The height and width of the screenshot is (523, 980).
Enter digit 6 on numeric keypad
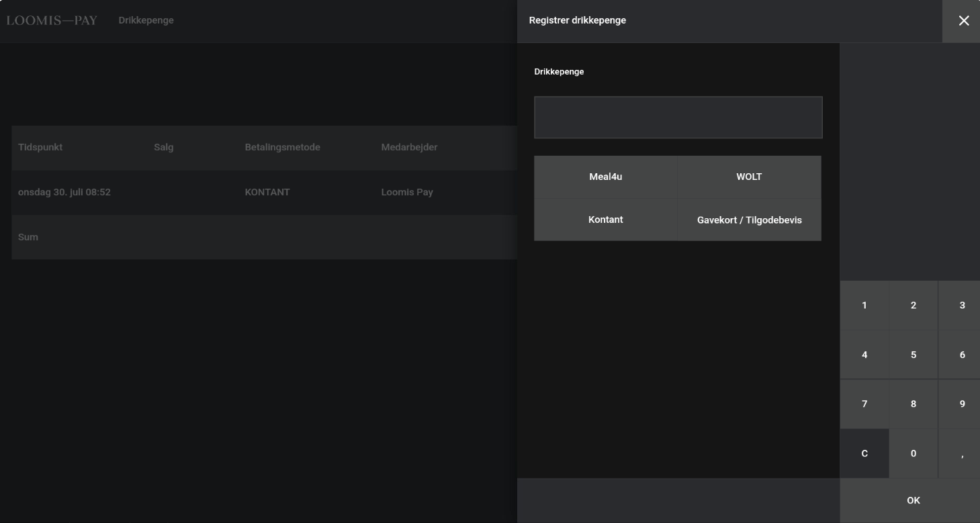point(961,354)
